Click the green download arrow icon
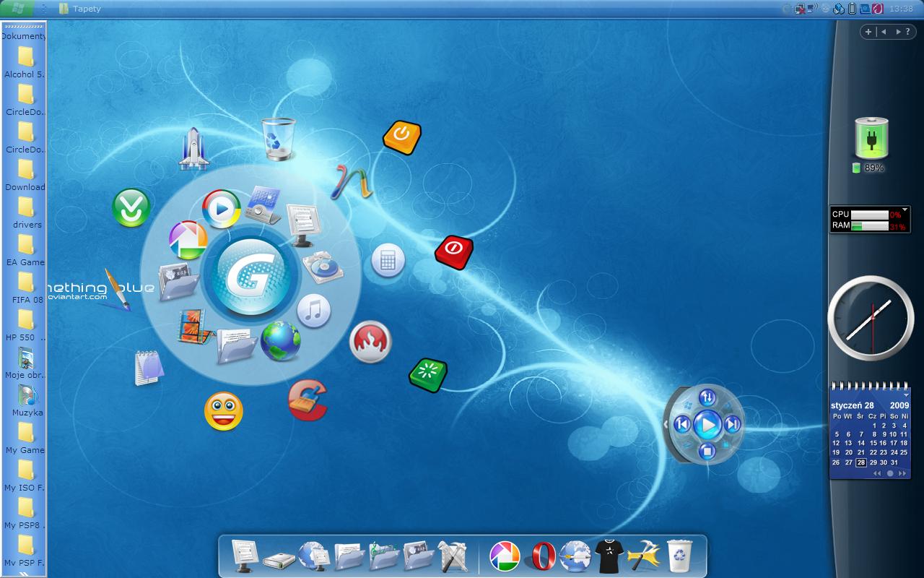Viewport: 924px width, 578px height. pos(131,207)
